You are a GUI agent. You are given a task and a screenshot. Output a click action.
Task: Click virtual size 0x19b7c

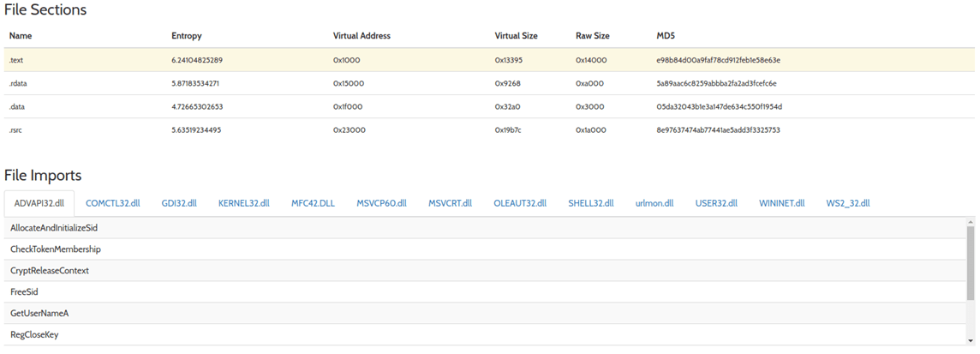[x=510, y=130]
